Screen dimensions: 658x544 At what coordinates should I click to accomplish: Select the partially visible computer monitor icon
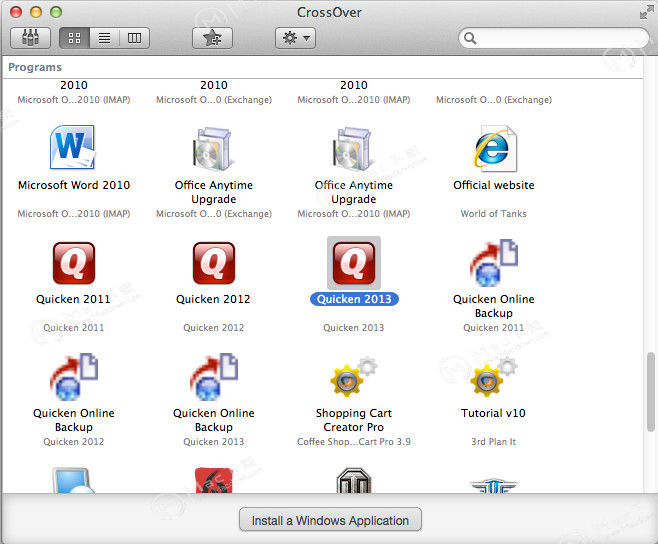tap(74, 480)
